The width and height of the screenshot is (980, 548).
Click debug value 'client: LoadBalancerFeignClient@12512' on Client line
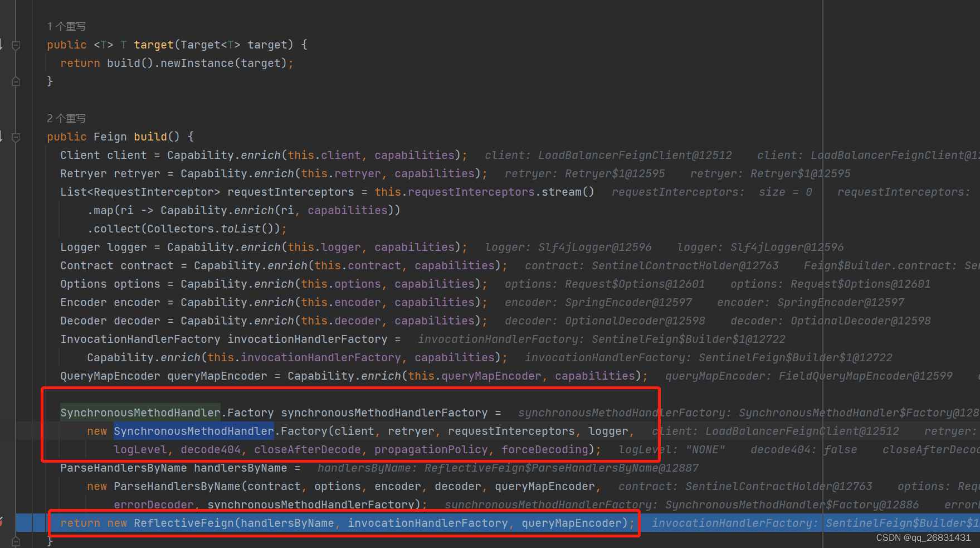[x=608, y=155]
